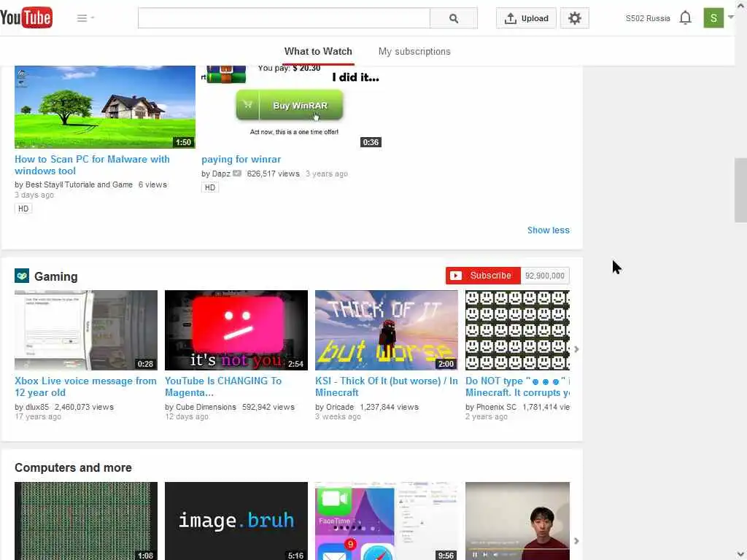Click the Gaming channel icon

22,276
